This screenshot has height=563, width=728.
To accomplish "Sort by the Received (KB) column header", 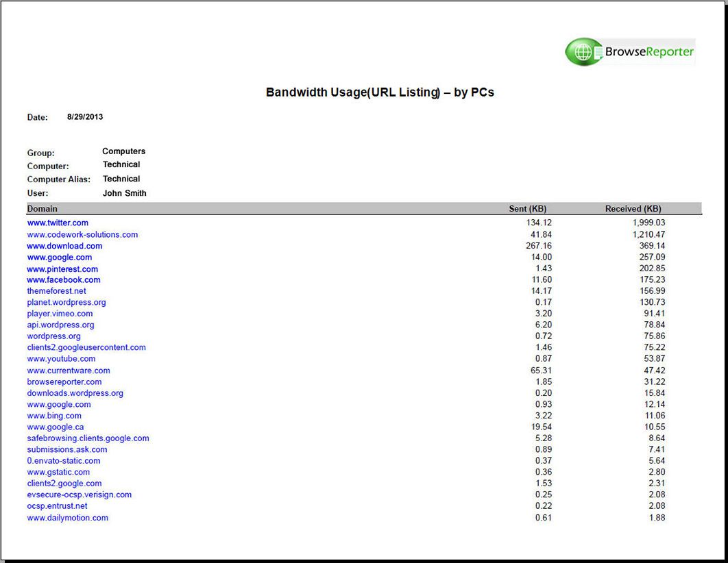I will pos(633,208).
